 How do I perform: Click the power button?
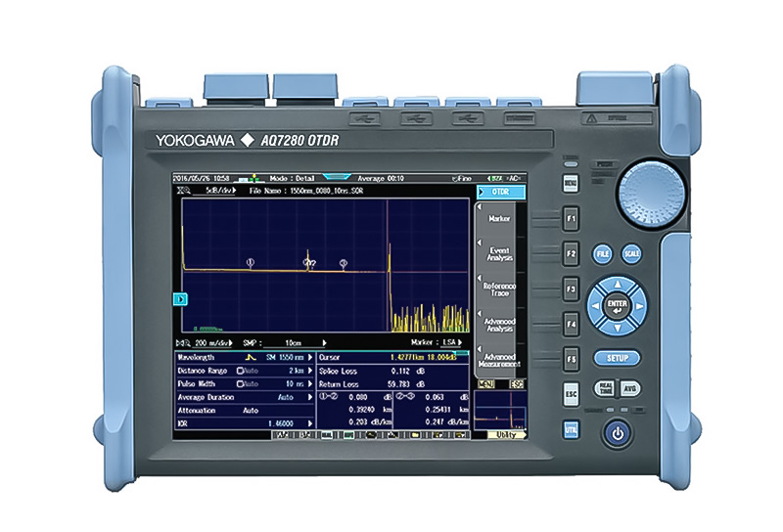(618, 433)
